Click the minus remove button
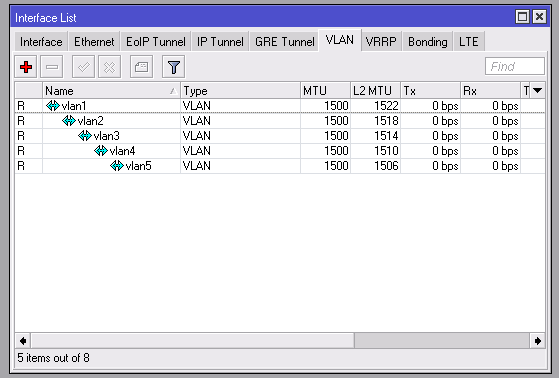Screen dimensions: 559x378 click(x=52, y=67)
